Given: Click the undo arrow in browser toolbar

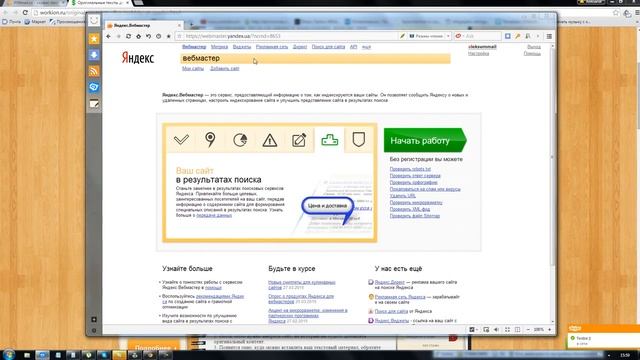Looking at the screenshot, I should (148, 36).
